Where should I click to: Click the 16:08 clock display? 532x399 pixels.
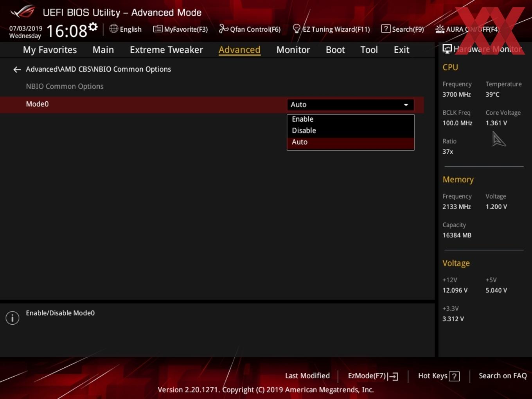coord(67,31)
